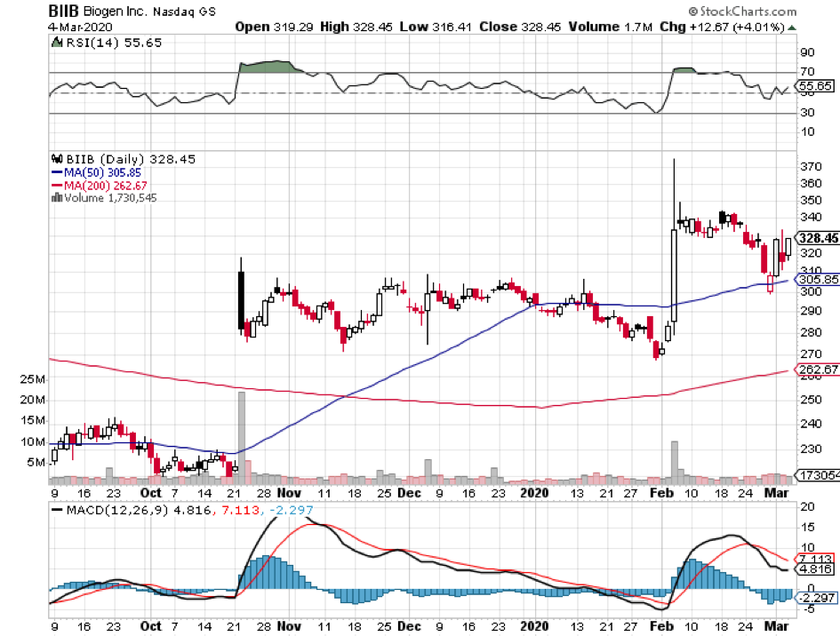The height and width of the screenshot is (636, 840).
Task: Click the blue MA(50) legend line marker
Action: (x=58, y=172)
